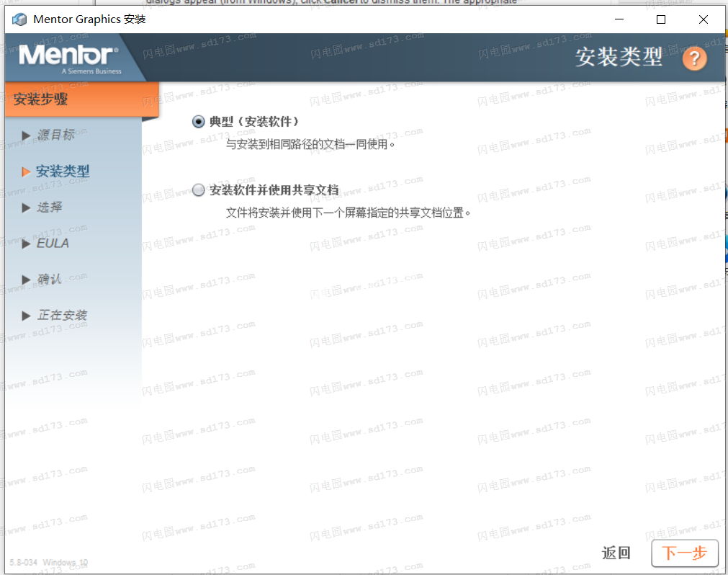Click the installer icon in the title bar

coord(19,19)
